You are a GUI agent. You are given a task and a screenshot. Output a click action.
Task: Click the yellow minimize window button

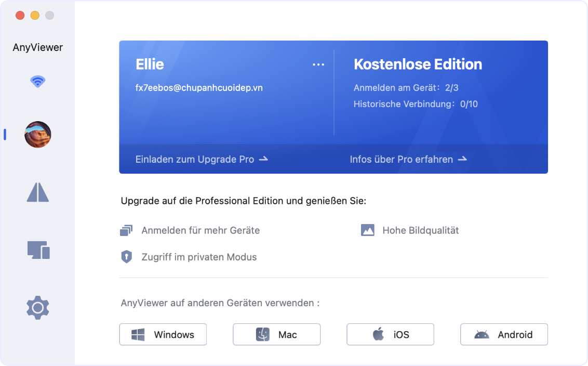coord(35,16)
